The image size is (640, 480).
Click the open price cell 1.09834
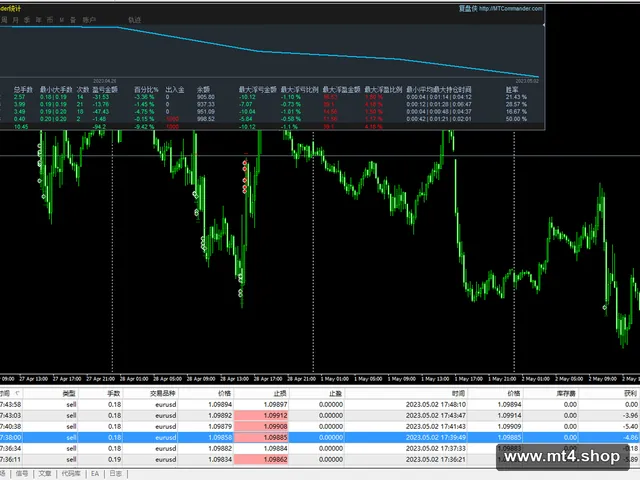[220, 460]
